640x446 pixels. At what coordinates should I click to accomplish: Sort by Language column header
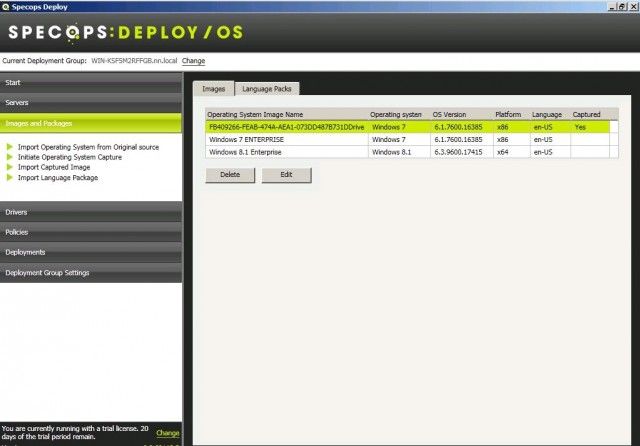(x=550, y=114)
